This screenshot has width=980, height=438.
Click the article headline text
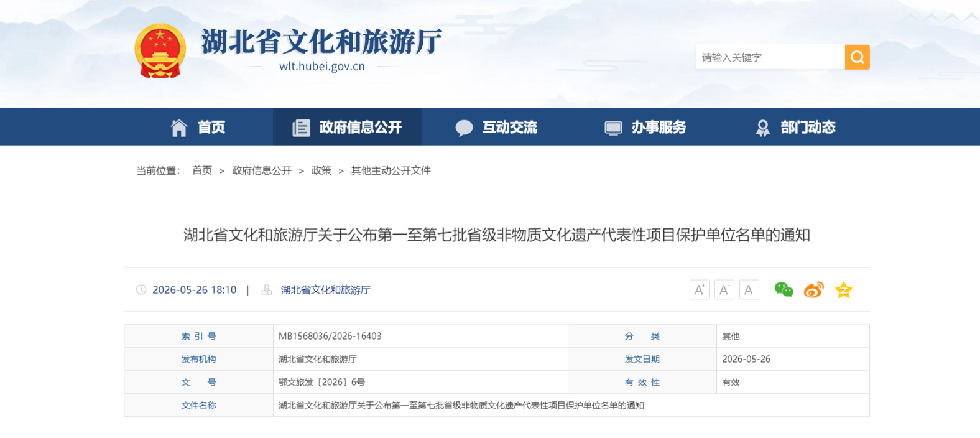tap(497, 235)
